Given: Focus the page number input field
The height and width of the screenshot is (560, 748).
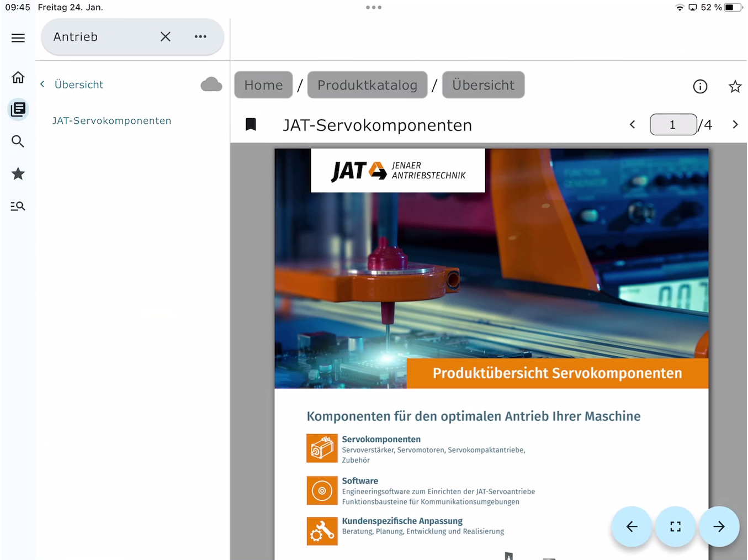Looking at the screenshot, I should pos(673,125).
